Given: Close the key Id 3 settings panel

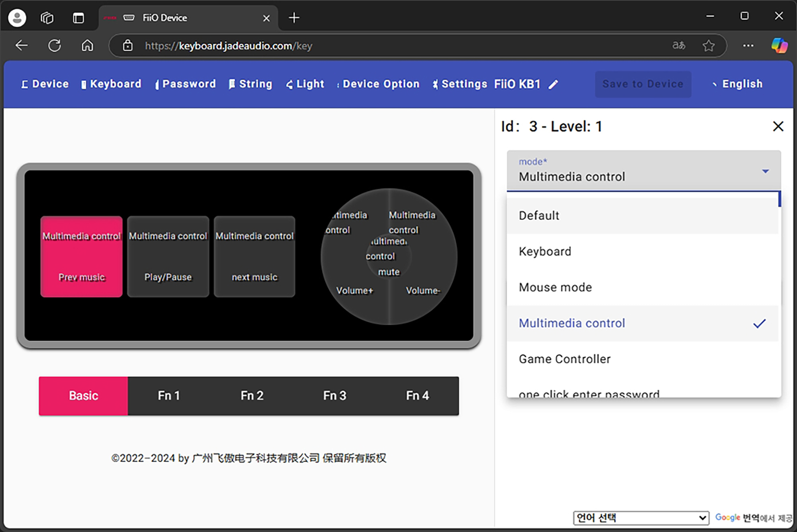Looking at the screenshot, I should (778, 127).
